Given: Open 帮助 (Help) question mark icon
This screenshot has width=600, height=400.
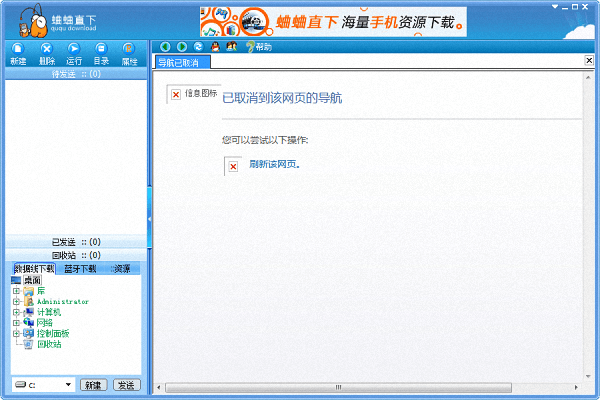Looking at the screenshot, I should (259, 47).
